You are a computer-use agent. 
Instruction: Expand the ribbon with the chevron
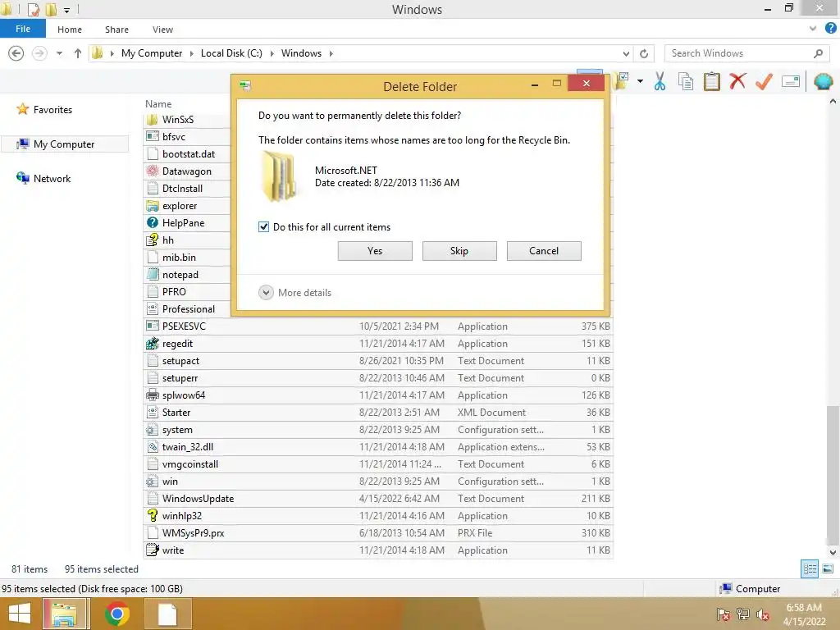(x=813, y=29)
